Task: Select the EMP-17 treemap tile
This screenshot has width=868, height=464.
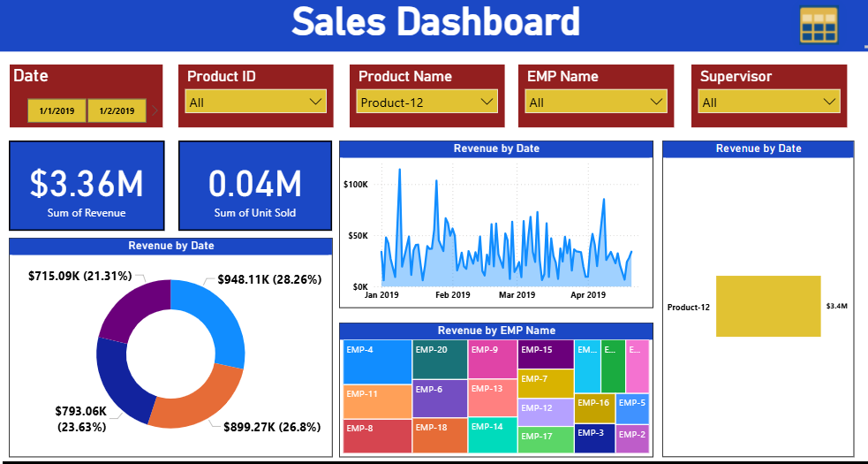Action: pos(546,439)
